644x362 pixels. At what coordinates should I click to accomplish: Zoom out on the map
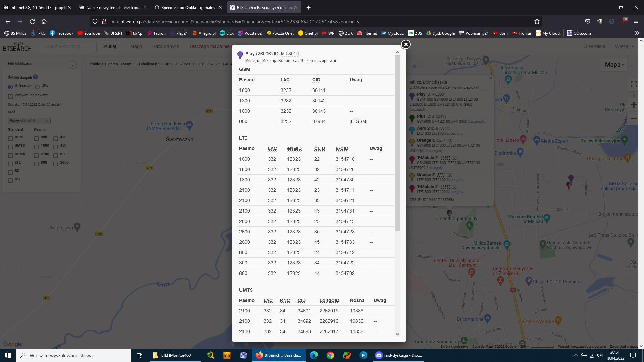click(x=634, y=118)
